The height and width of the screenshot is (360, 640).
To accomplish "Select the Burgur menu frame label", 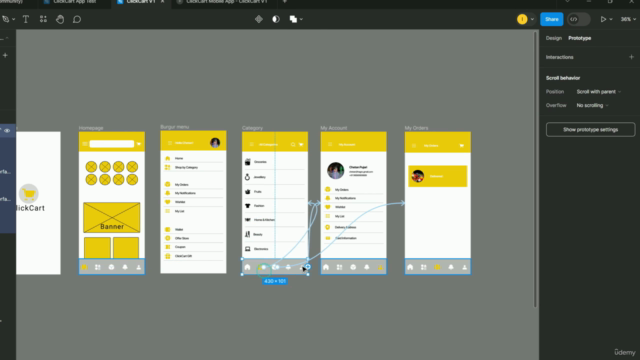I will click(x=175, y=127).
